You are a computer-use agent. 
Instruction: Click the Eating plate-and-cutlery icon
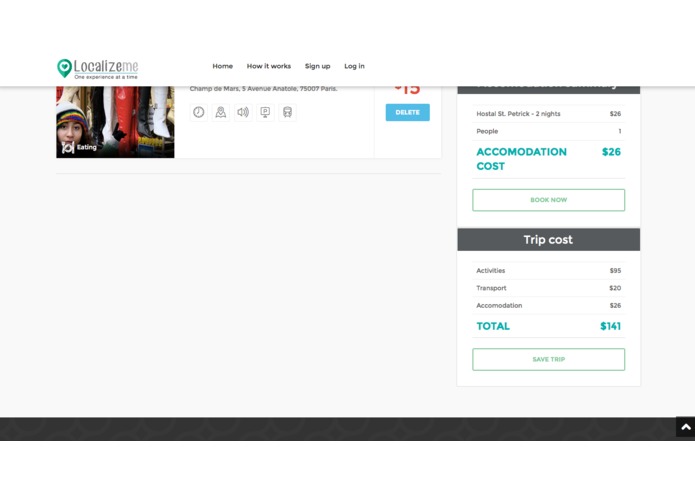click(68, 148)
